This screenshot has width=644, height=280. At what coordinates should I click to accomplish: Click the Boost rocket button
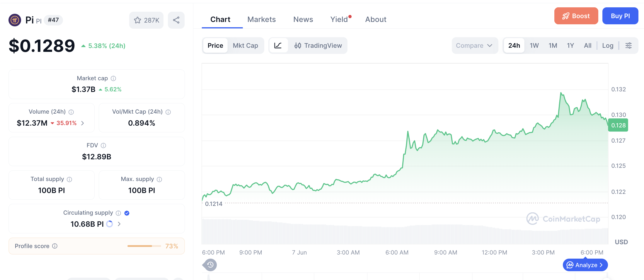(576, 16)
